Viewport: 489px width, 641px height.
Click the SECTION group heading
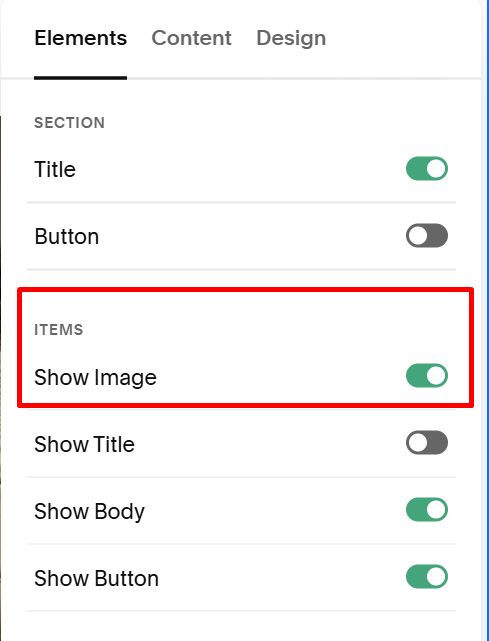(70, 123)
